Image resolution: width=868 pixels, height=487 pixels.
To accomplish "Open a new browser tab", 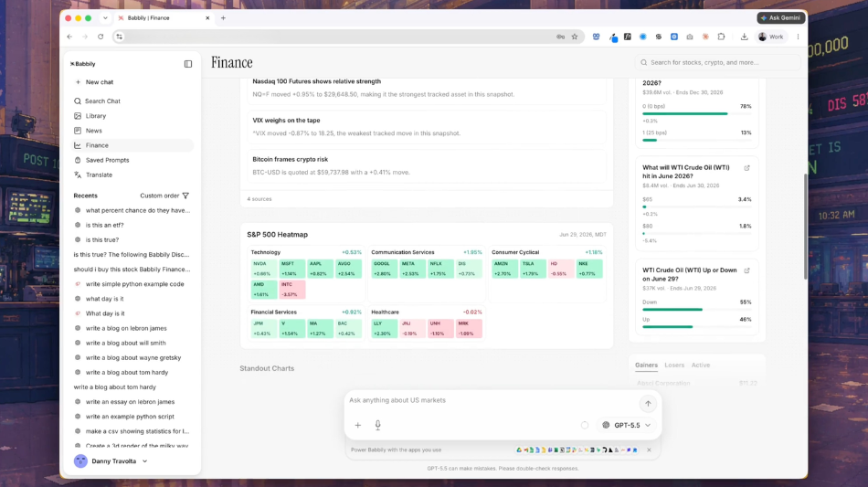I will click(x=223, y=17).
